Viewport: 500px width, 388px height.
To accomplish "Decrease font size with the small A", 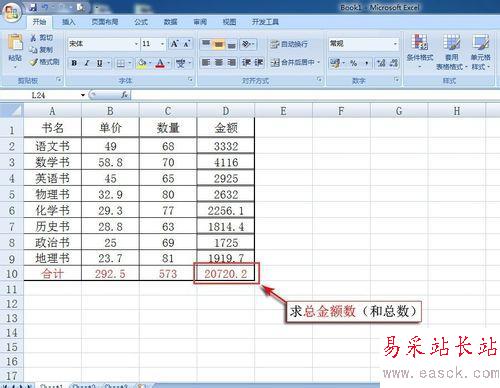I will [x=186, y=44].
